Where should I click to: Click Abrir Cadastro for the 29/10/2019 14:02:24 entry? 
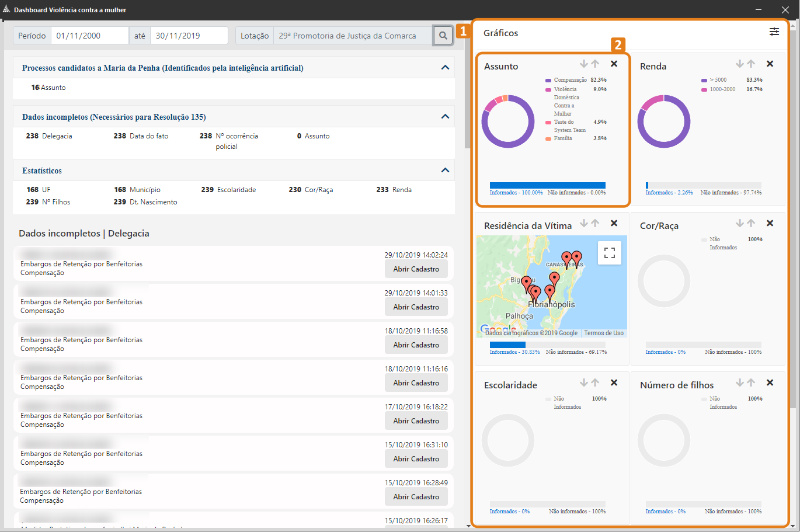(x=416, y=269)
